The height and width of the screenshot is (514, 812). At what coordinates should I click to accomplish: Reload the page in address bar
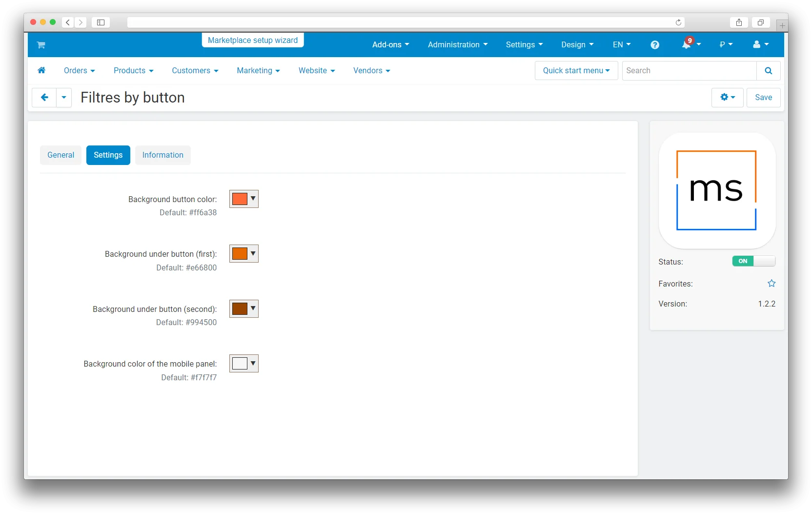[678, 22]
